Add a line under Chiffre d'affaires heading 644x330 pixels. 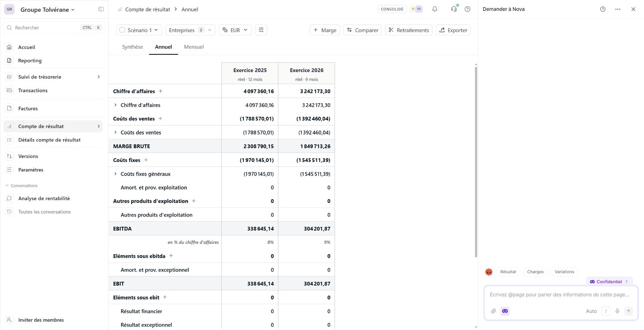click(161, 91)
